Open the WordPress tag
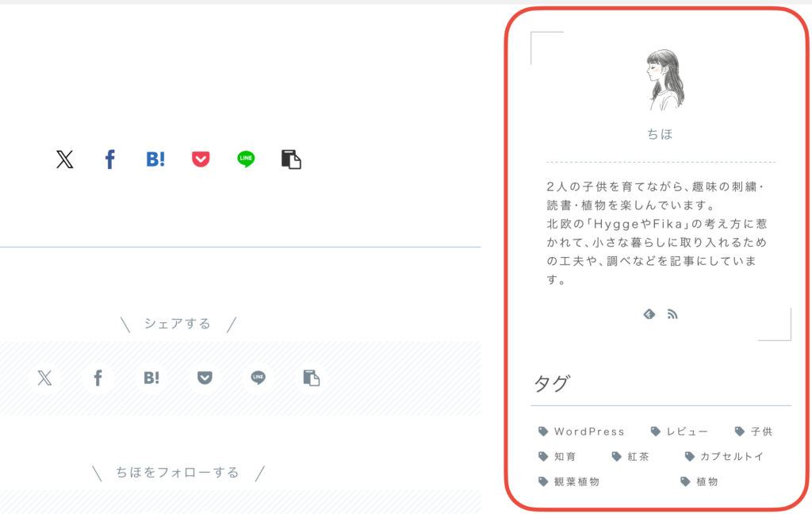Screen dimensions: 812x514 click(581, 432)
